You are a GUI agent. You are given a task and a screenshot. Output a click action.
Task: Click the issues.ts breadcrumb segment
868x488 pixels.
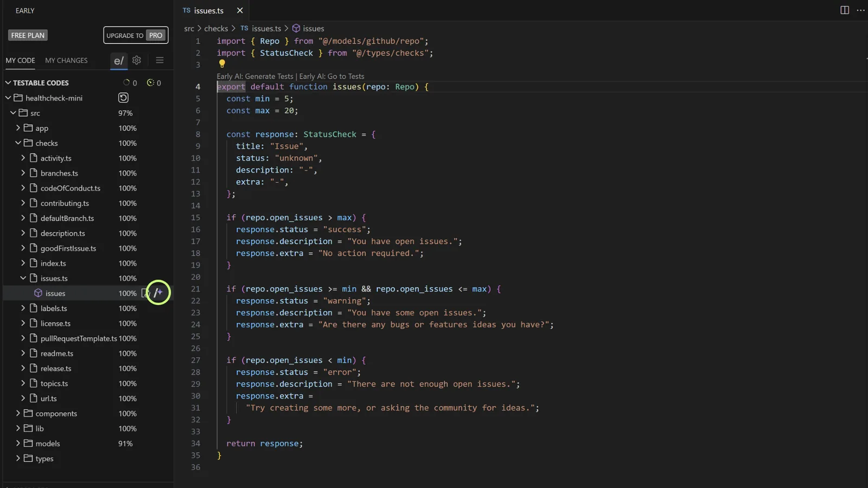266,28
